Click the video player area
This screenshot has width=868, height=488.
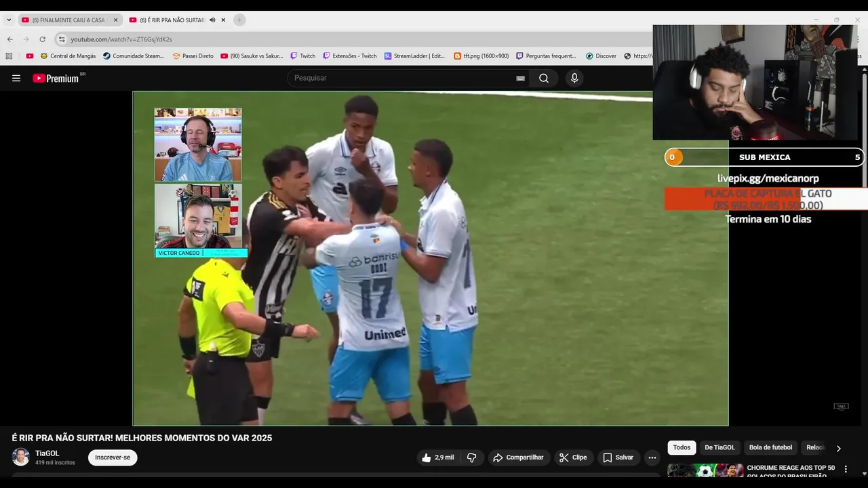(430, 258)
